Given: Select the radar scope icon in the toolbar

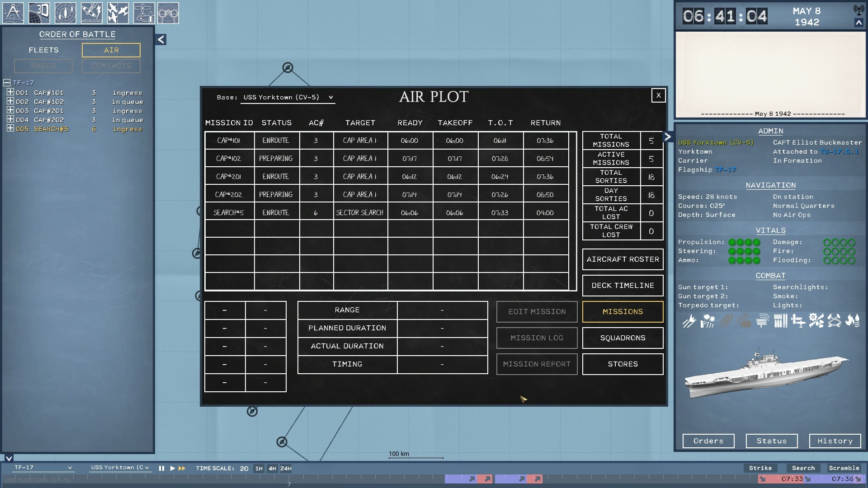Looking at the screenshot, I should (66, 13).
